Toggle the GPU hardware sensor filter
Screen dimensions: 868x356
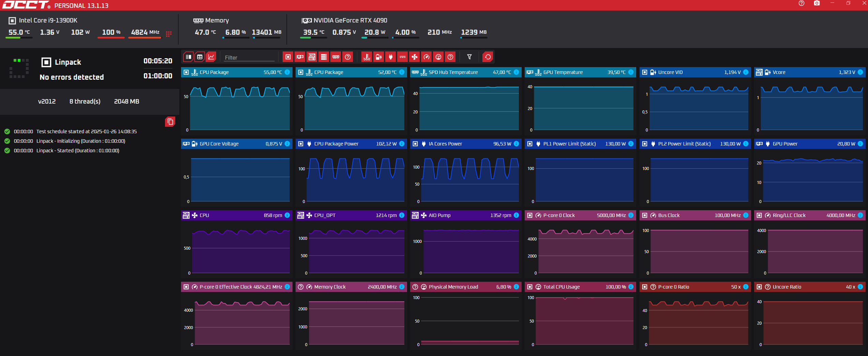[x=300, y=57]
